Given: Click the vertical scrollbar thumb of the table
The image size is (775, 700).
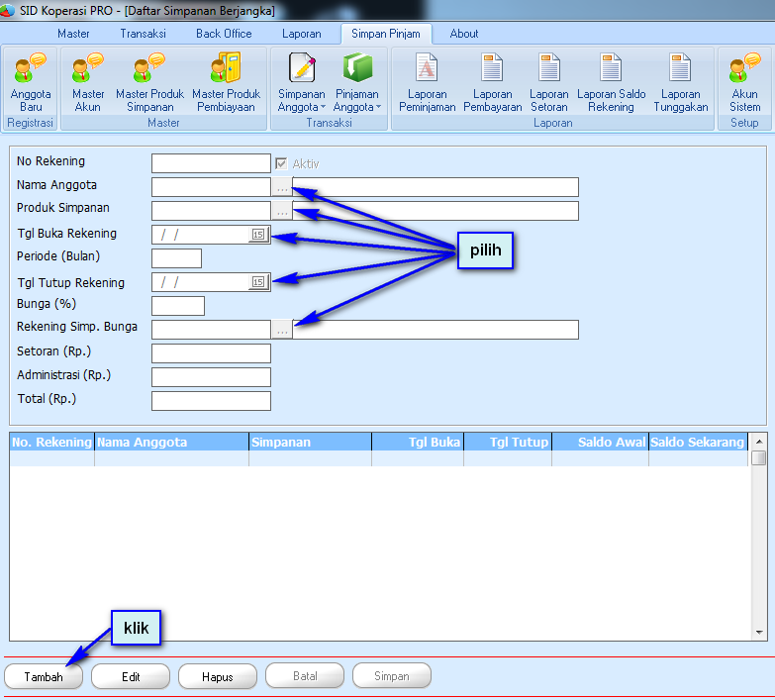Looking at the screenshot, I should pos(759,457).
